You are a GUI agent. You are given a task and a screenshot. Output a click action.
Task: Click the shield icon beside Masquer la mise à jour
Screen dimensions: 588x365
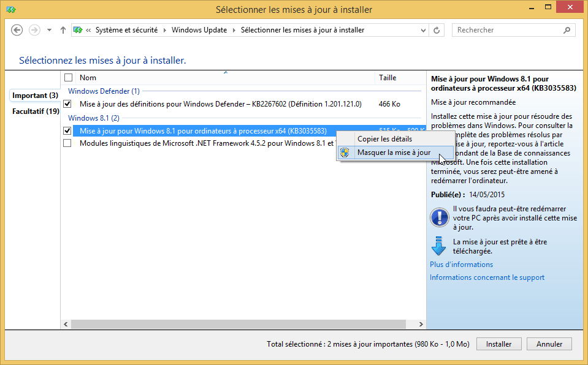(x=345, y=152)
